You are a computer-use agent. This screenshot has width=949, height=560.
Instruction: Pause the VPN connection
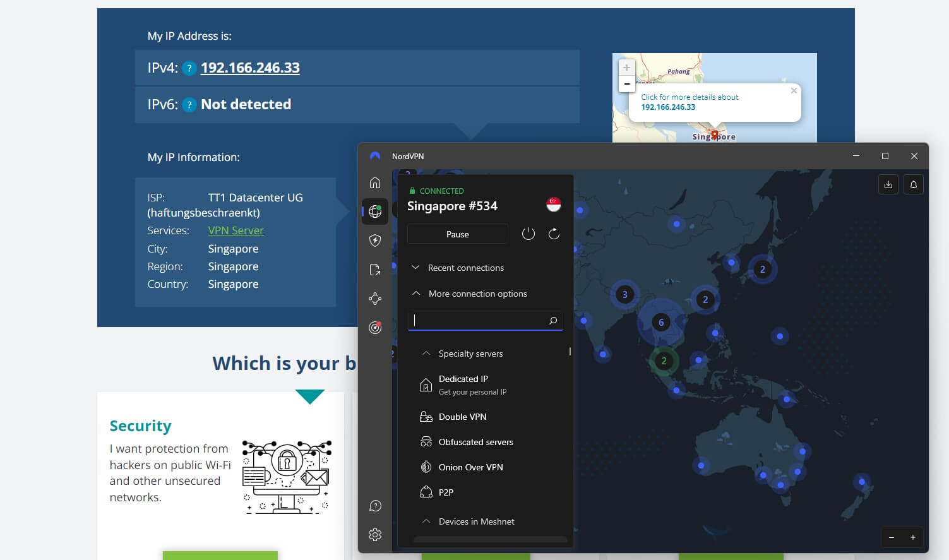458,234
